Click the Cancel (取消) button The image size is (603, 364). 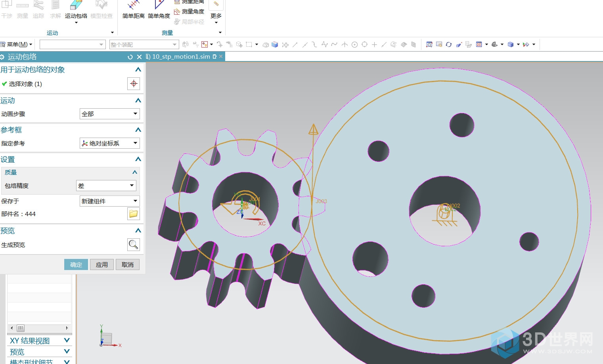pyautogui.click(x=128, y=264)
